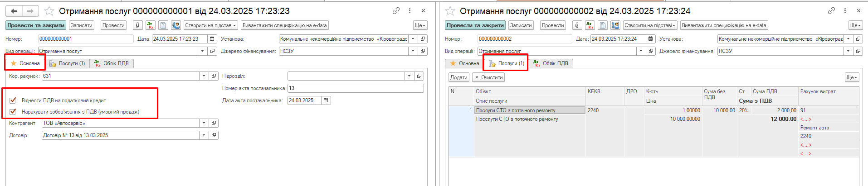Click the Очистити button above services table

click(488, 77)
